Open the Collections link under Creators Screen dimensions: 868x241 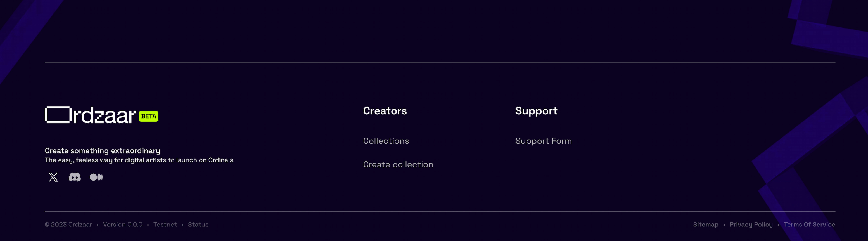(386, 141)
